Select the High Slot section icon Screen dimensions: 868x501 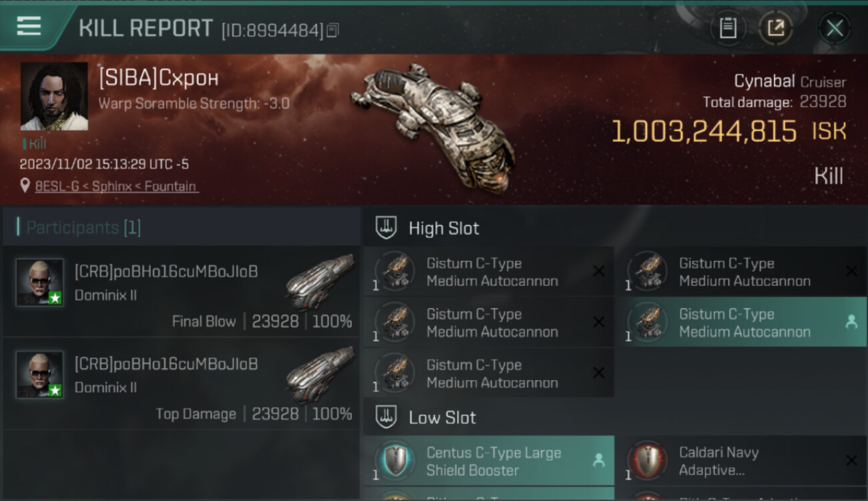(x=386, y=228)
